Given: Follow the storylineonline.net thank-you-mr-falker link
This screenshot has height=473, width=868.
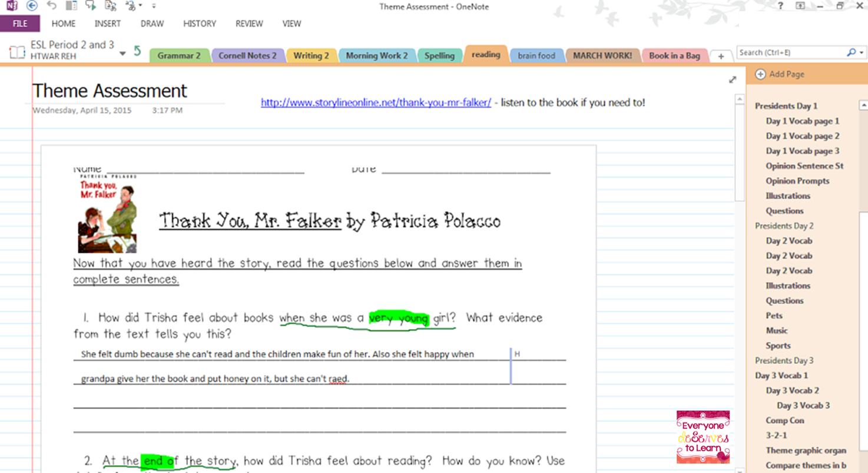Looking at the screenshot, I should point(376,102).
